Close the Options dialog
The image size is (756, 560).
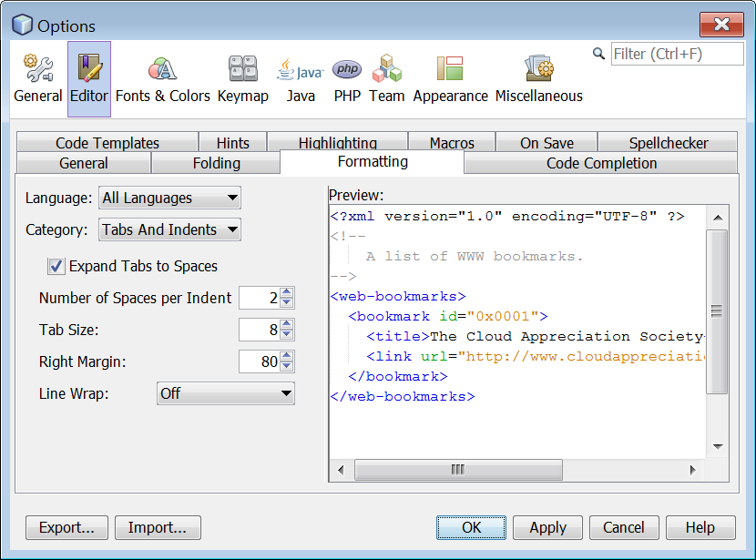pyautogui.click(x=721, y=24)
